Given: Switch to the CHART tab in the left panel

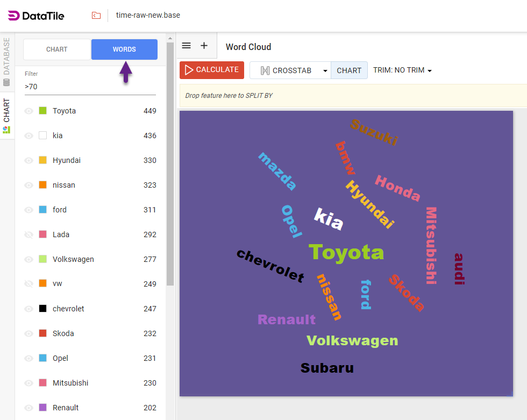Looking at the screenshot, I should click(56, 49).
